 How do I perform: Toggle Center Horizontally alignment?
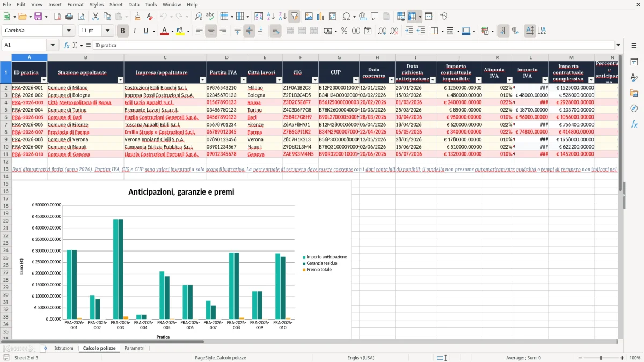tap(211, 31)
